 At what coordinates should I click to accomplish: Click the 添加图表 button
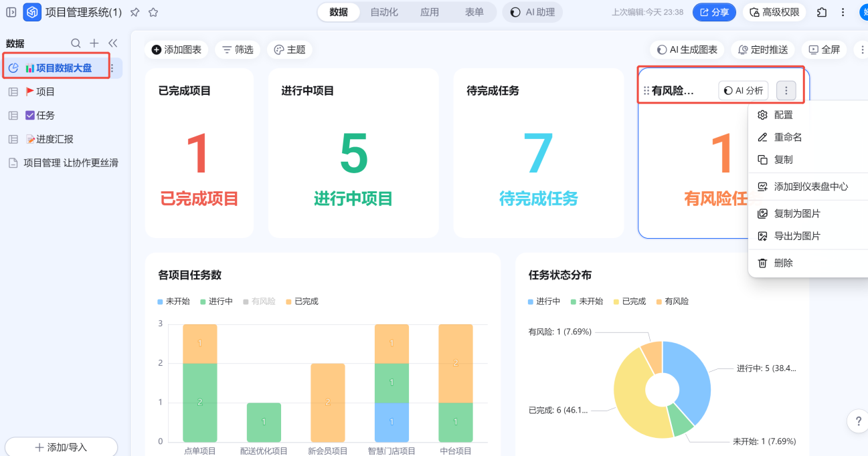(177, 49)
